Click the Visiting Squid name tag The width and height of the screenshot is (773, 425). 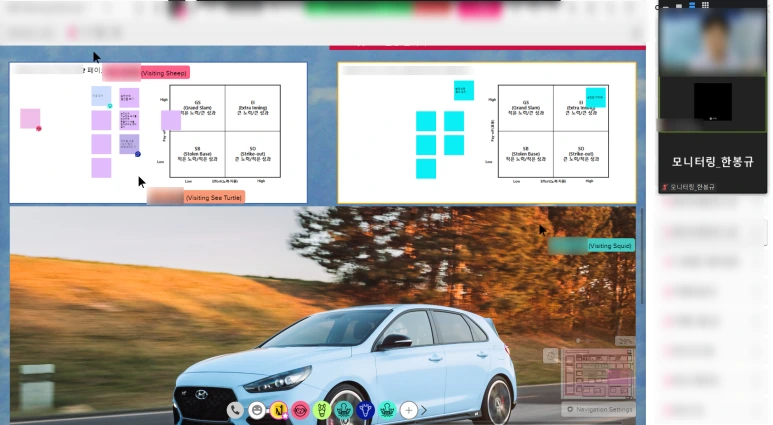pyautogui.click(x=591, y=246)
